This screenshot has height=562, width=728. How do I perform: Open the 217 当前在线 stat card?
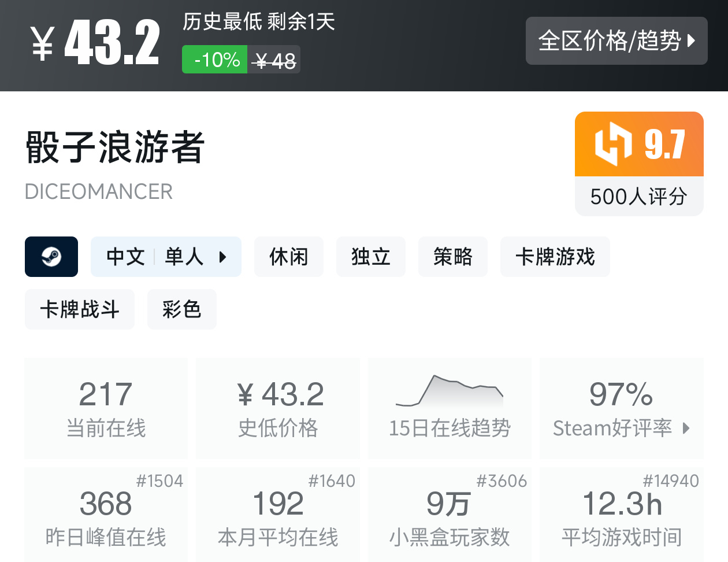point(106,408)
